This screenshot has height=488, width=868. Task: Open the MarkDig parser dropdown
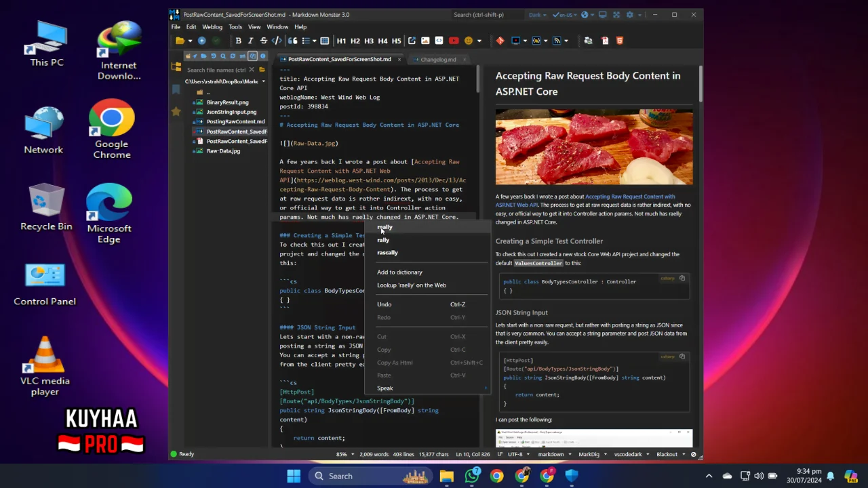point(592,454)
